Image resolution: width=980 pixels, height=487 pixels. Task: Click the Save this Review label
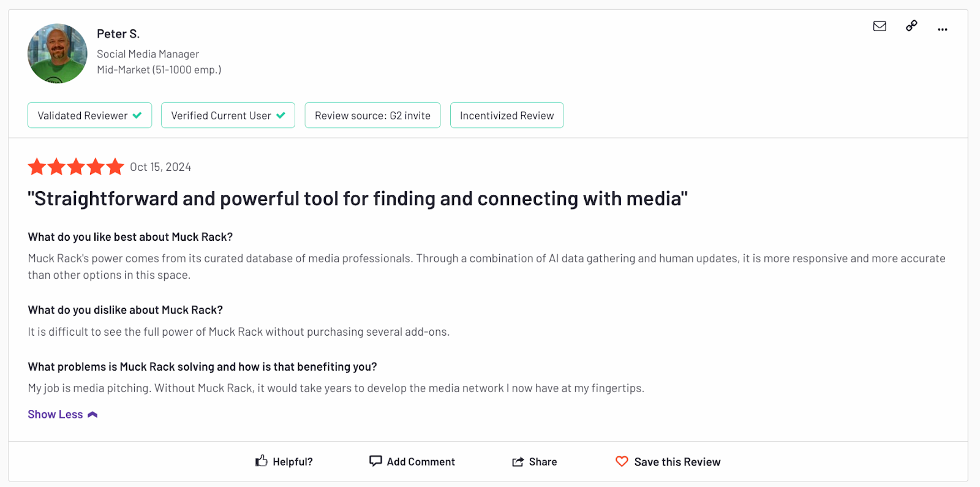(677, 462)
